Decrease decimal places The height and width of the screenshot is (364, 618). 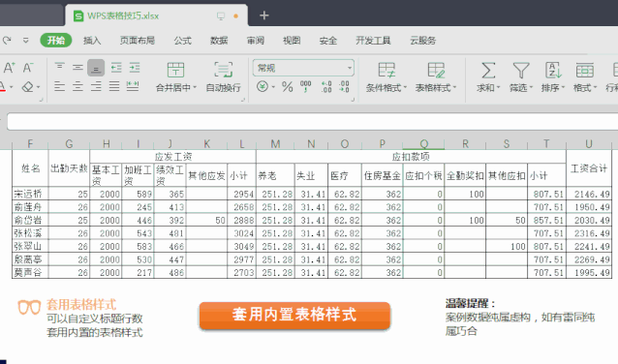point(344,87)
